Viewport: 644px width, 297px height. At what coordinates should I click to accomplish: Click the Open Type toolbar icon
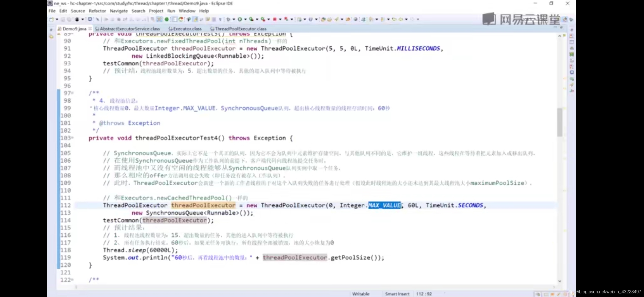click(x=323, y=19)
